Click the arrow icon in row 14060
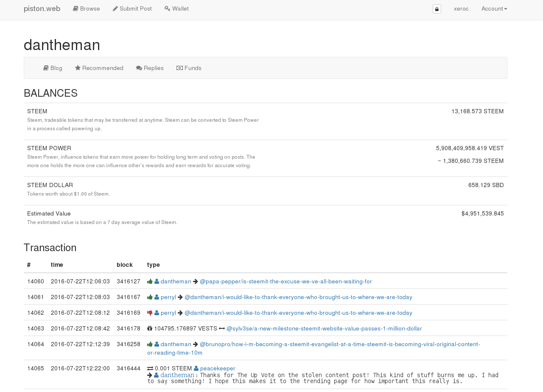543x392 pixels. 196,281
